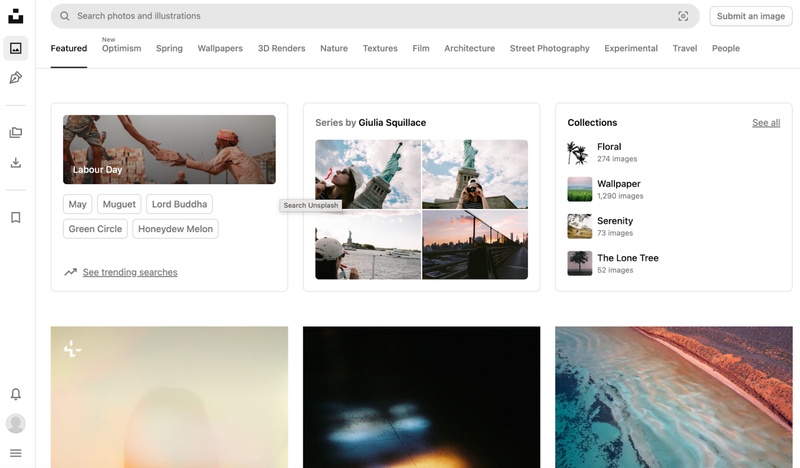The height and width of the screenshot is (468, 800).
Task: Click the Submit an image button
Action: tap(751, 16)
